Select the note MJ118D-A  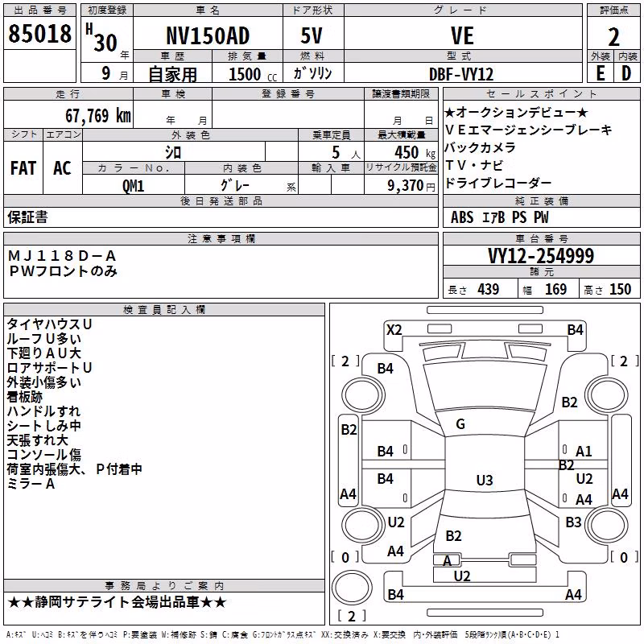[62, 256]
